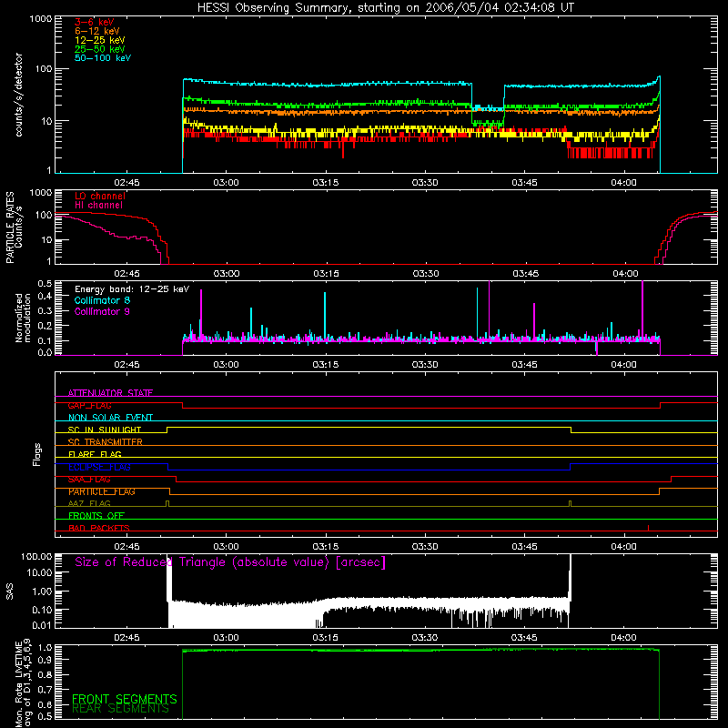
Task: Click the SAS axis label
Action: tap(9, 591)
